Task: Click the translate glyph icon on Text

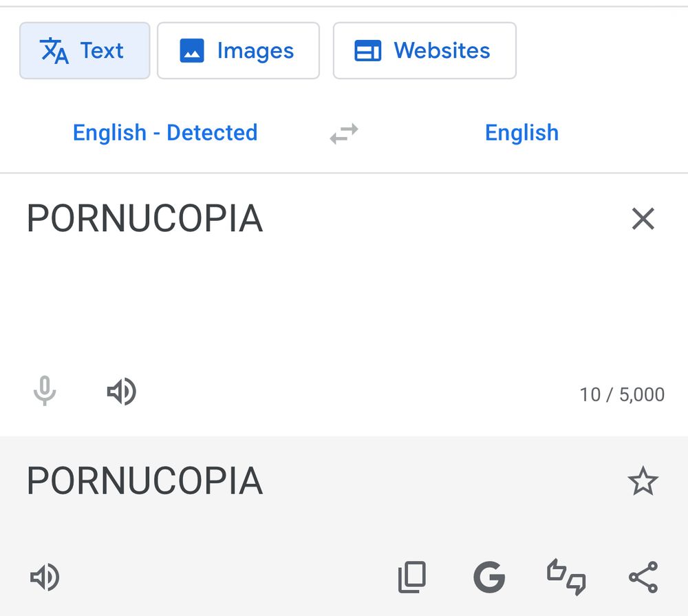Action: tap(54, 51)
